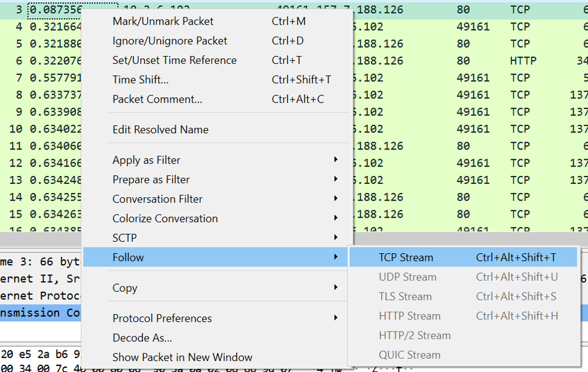588x372 pixels.
Task: Choose Ignore/Unignore Packet option
Action: [169, 41]
